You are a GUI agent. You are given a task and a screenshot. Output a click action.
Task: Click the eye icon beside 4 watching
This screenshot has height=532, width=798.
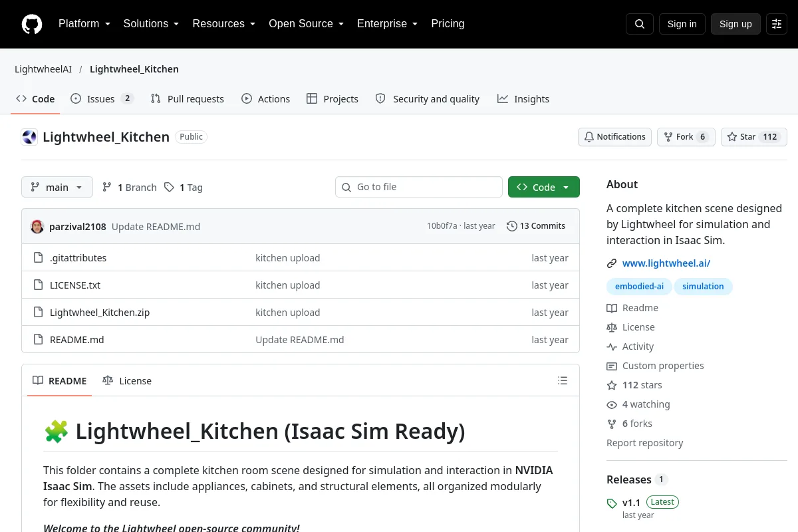tap(612, 404)
